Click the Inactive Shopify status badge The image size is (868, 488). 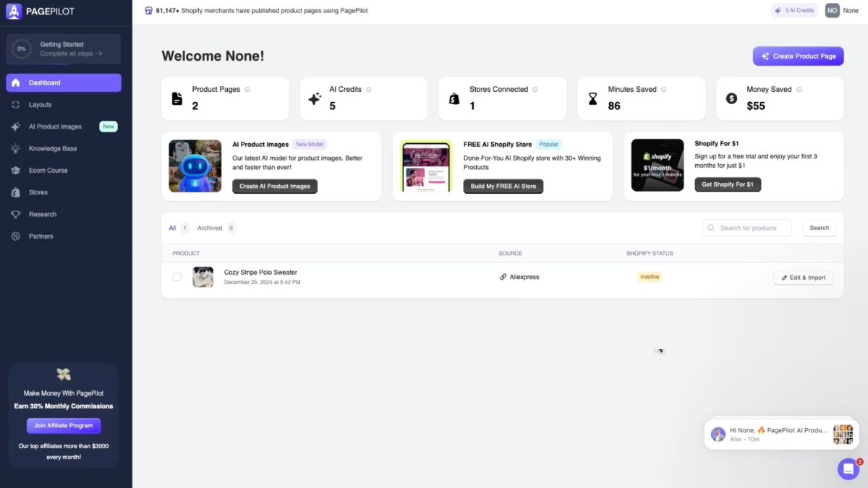click(650, 277)
